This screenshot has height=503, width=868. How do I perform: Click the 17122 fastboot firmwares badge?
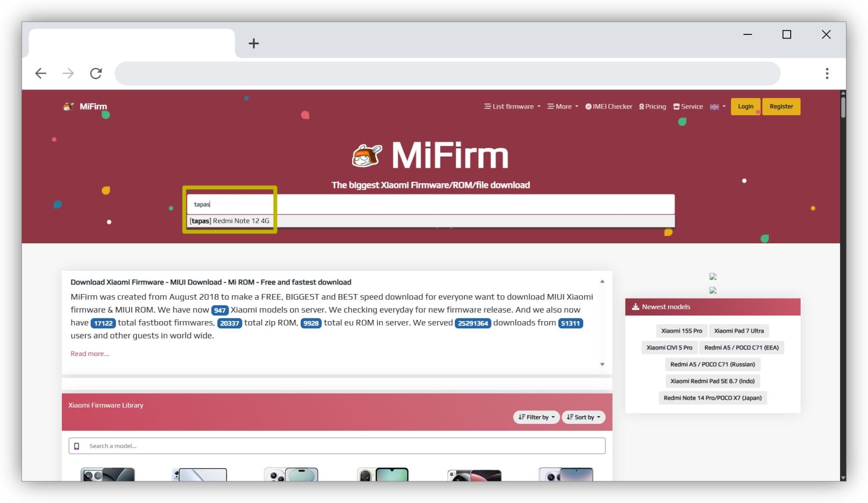pos(103,323)
